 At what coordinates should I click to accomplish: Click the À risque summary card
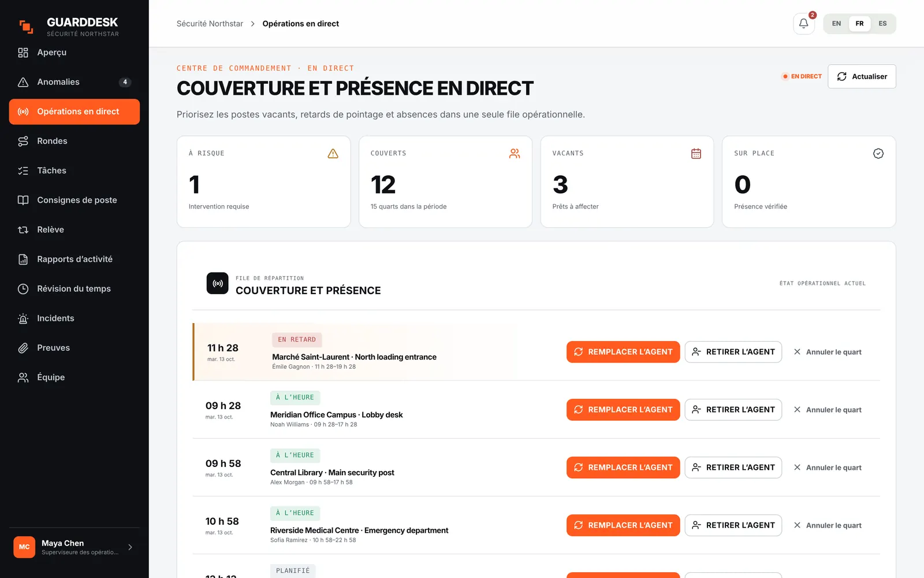[x=264, y=181]
